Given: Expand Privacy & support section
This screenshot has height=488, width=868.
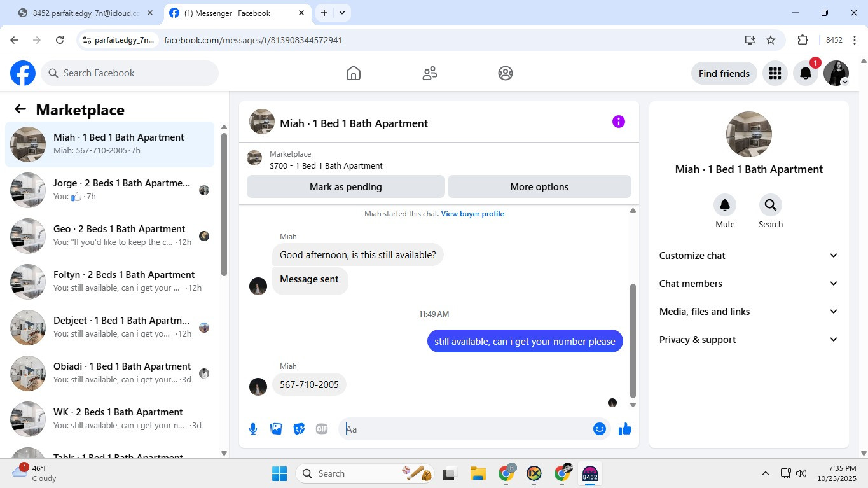Looking at the screenshot, I should pyautogui.click(x=749, y=340).
